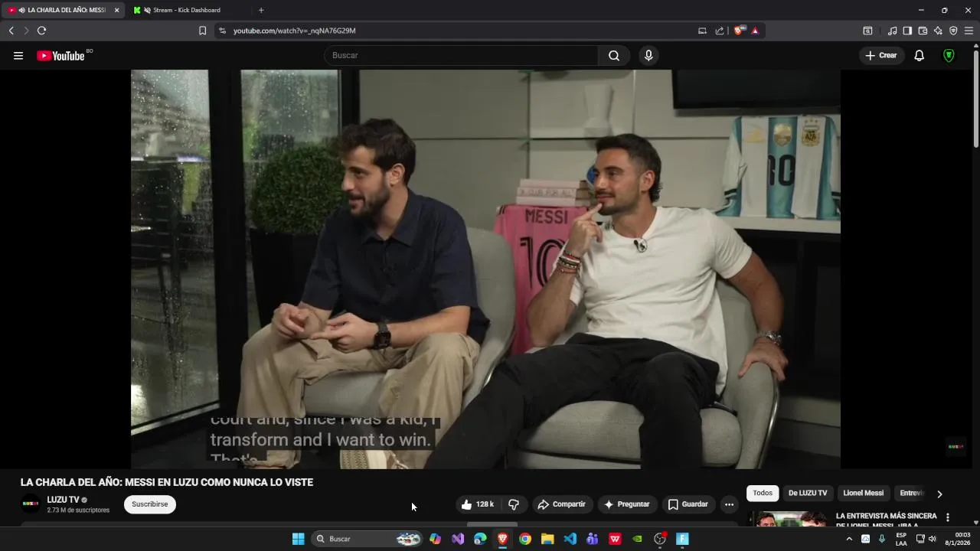Open YouTube notifications bell
Screen dimensions: 980x551
(920, 56)
